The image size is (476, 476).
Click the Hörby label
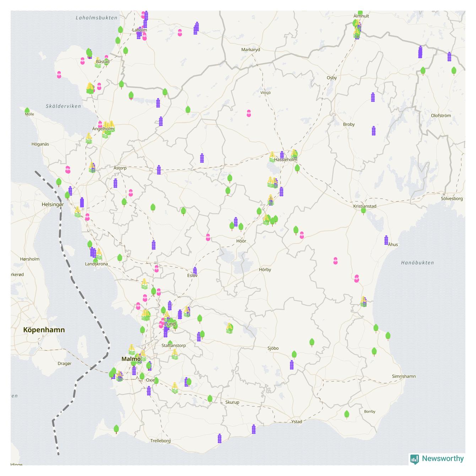pos(265,270)
